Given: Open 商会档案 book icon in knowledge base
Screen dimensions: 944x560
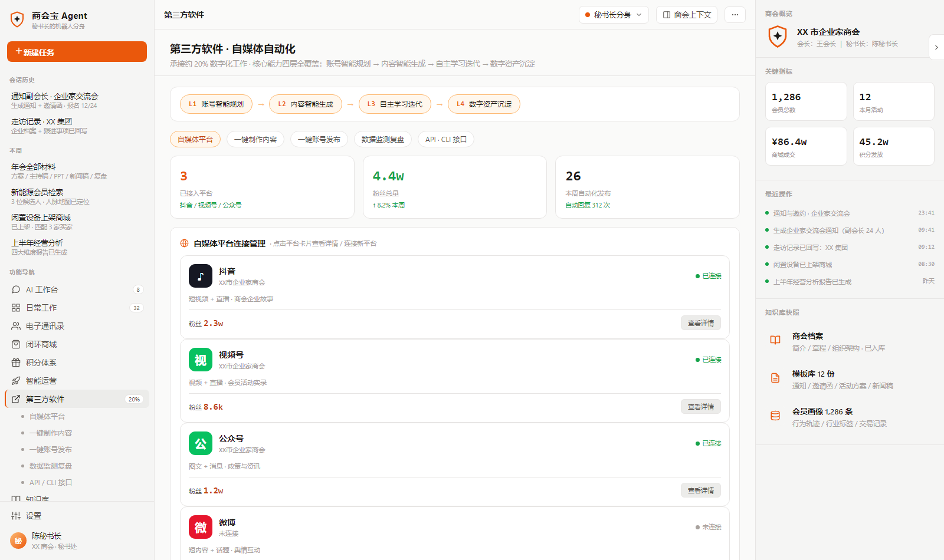Looking at the screenshot, I should (775, 340).
